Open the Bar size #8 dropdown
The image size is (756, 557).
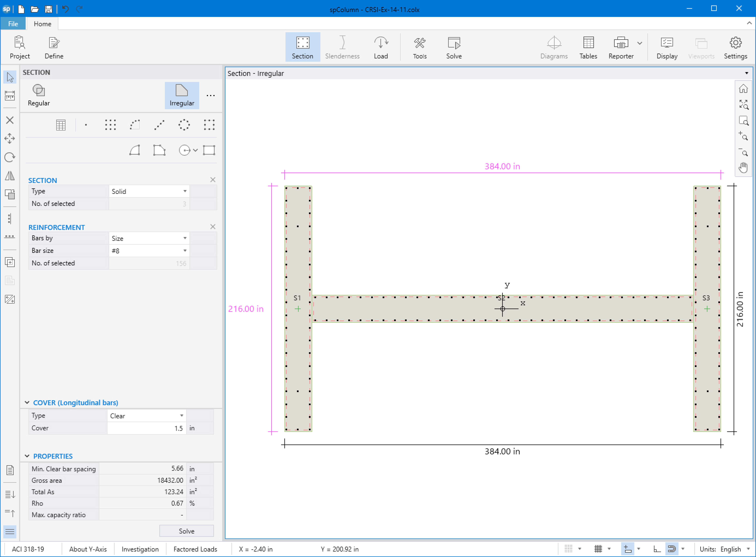point(149,251)
